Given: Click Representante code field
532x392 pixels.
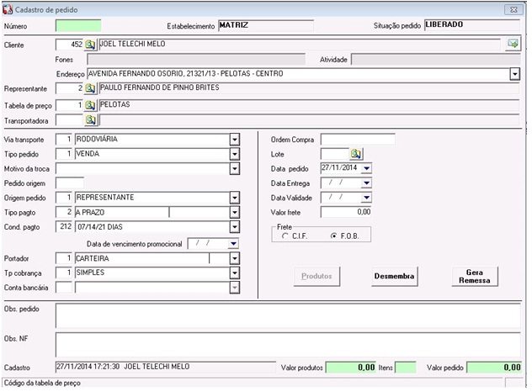Looking at the screenshot, I should pos(70,88).
